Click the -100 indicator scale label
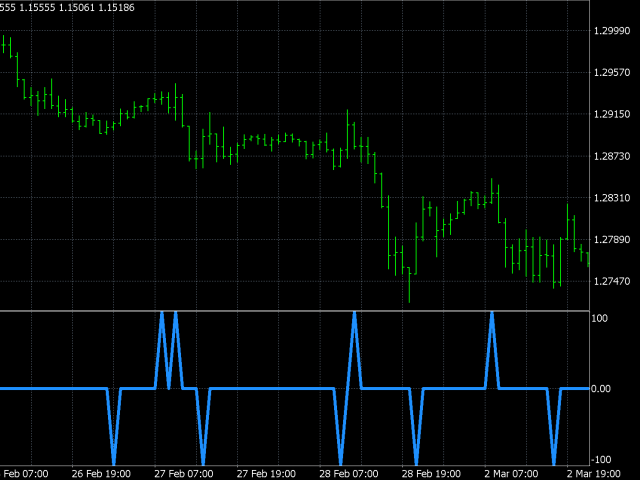This screenshot has width=640, height=480. click(601, 460)
